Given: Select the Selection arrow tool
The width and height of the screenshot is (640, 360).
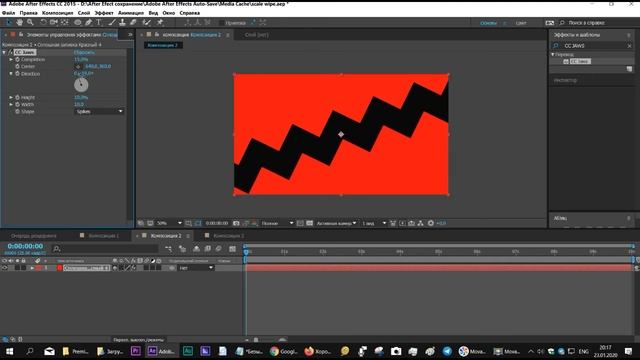Looking at the screenshot, I should pyautogui.click(x=9, y=22).
